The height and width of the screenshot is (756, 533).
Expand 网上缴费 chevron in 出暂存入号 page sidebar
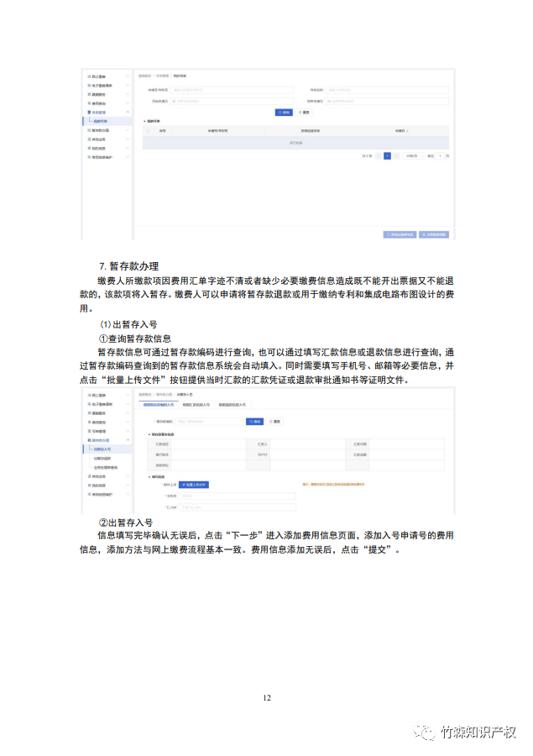coord(128,396)
